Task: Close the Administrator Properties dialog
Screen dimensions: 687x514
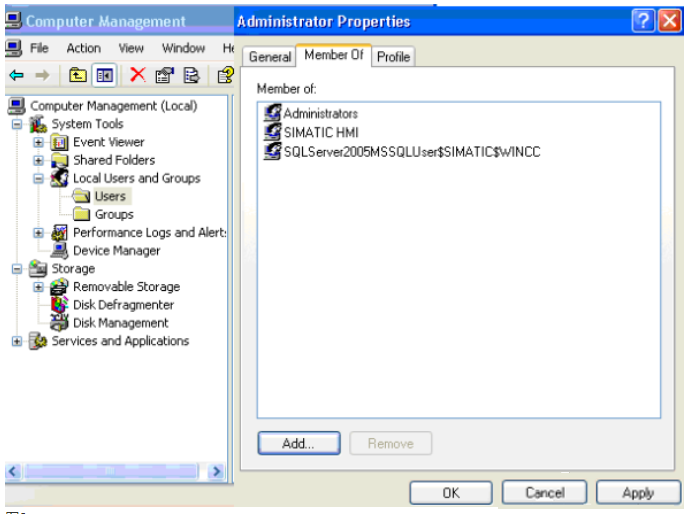Action: 670,21
